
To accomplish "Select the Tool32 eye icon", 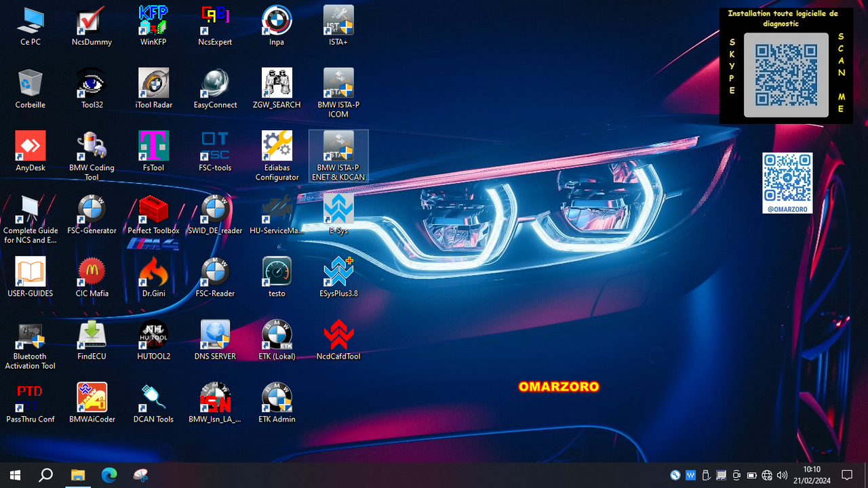I will (92, 89).
